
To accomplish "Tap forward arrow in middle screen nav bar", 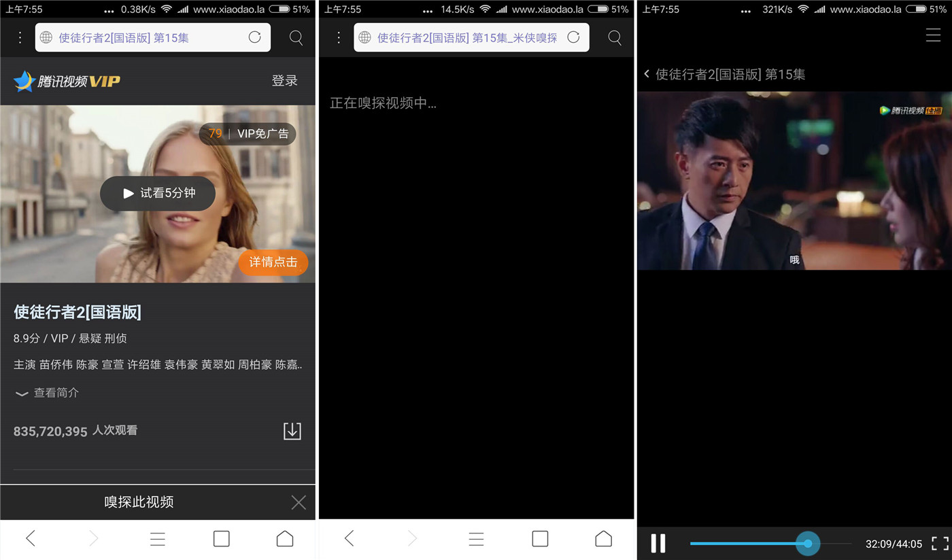I will tap(413, 539).
